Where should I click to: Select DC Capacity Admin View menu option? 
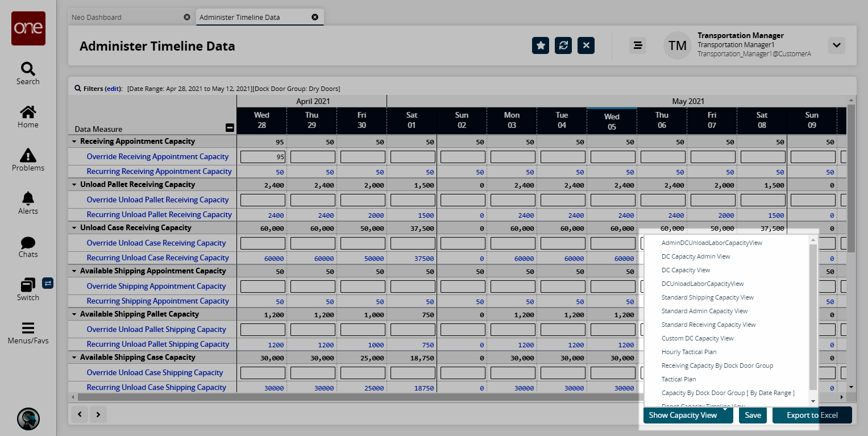point(696,256)
